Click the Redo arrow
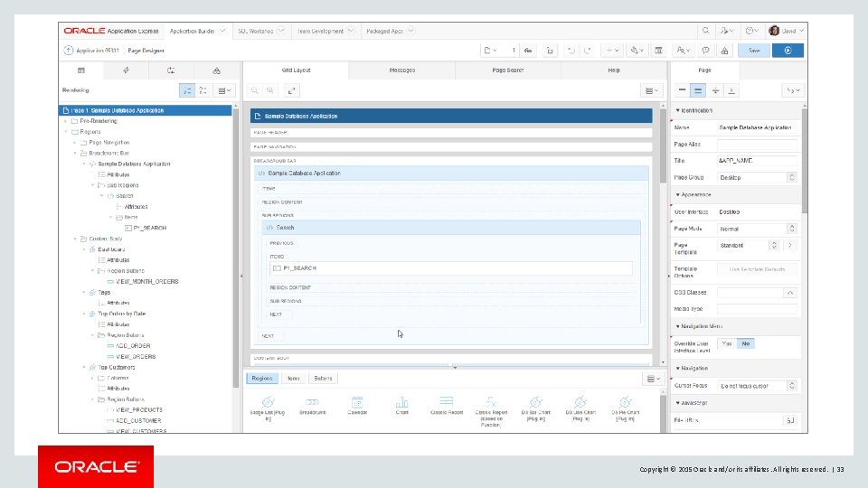The image size is (868, 488). point(588,51)
